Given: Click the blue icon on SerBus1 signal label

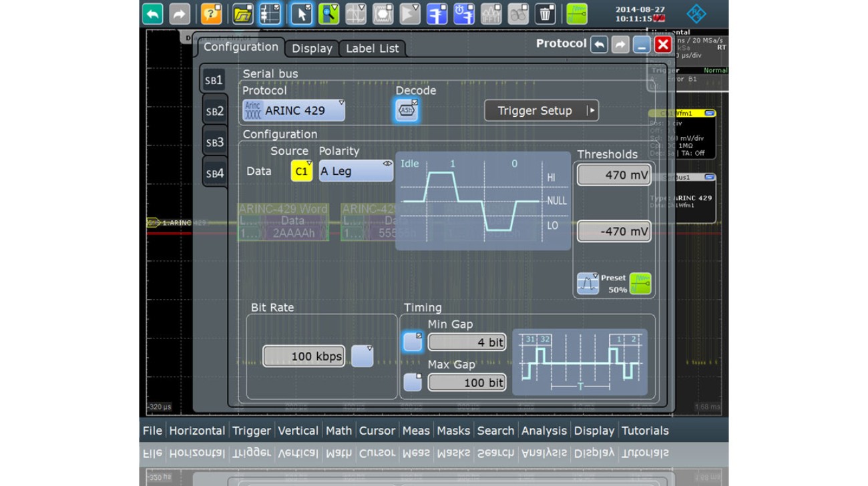Looking at the screenshot, I should point(709,178).
